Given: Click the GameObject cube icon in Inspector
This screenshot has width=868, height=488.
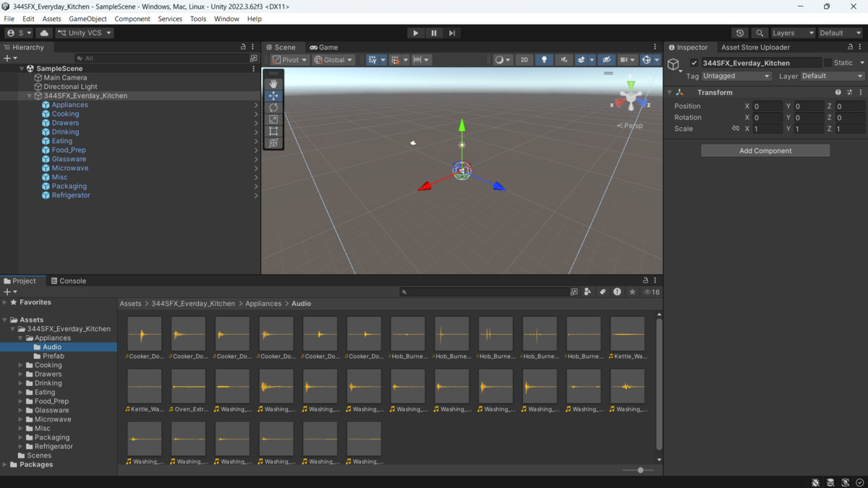Looking at the screenshot, I should tap(673, 64).
